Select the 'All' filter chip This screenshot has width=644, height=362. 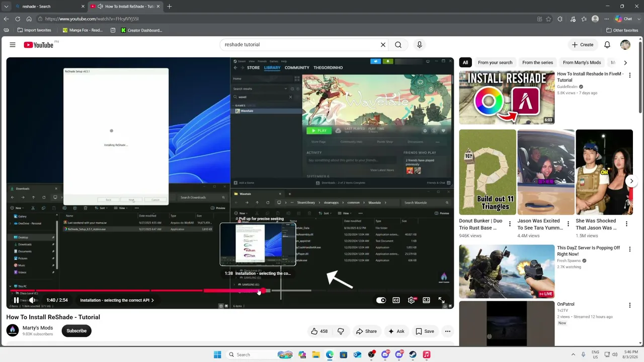[x=465, y=63]
